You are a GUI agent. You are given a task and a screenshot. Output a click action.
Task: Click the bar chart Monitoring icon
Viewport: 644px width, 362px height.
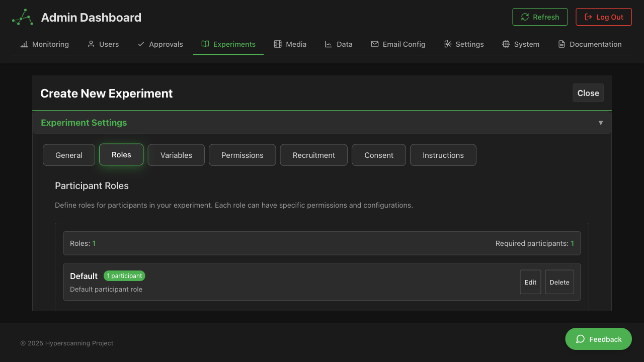coord(24,44)
